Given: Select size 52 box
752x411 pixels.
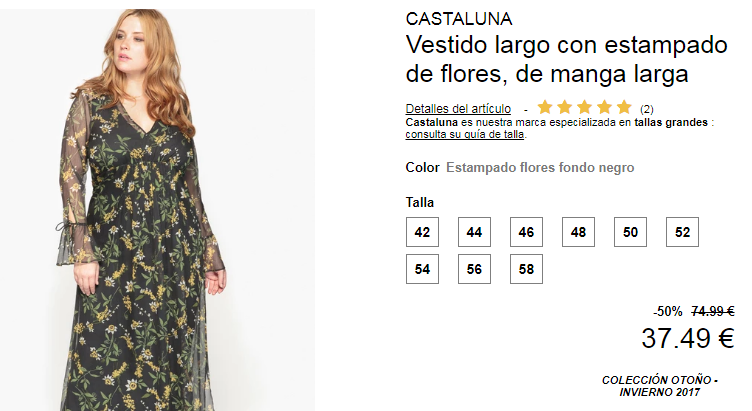Looking at the screenshot, I should tap(682, 232).
